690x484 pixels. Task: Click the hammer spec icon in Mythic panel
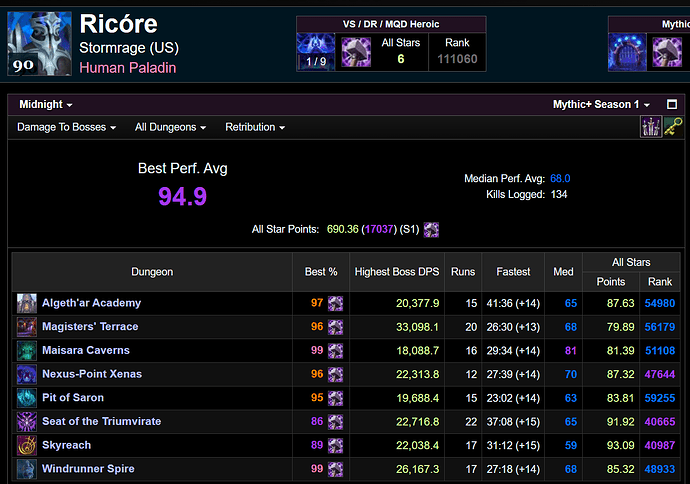[667, 52]
